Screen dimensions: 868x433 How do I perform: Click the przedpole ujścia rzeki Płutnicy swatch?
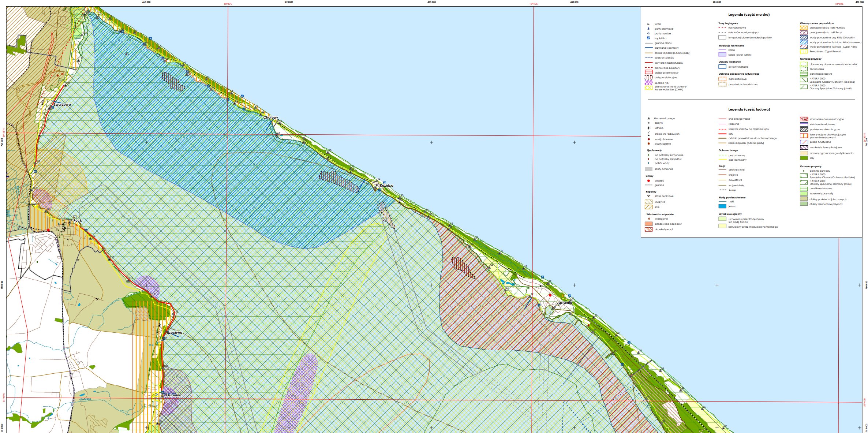[804, 27]
